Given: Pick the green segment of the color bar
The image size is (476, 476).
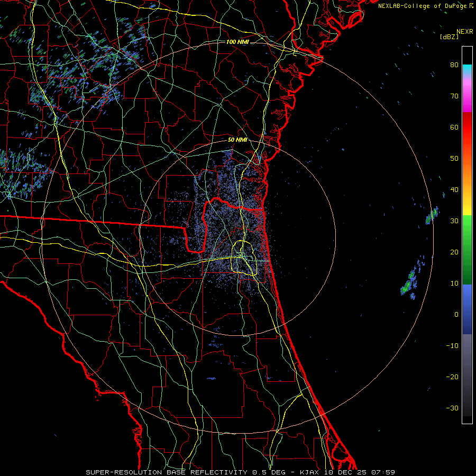Looking at the screenshot, I should click(467, 250).
